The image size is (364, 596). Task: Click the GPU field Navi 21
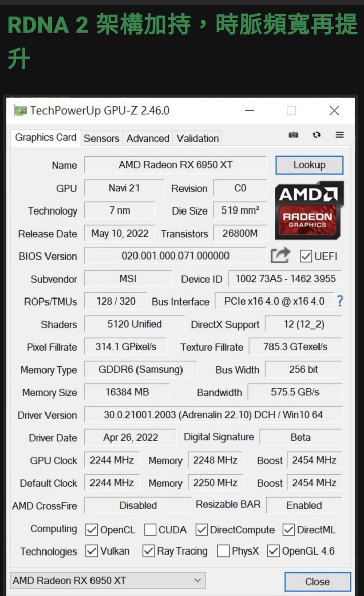[124, 188]
